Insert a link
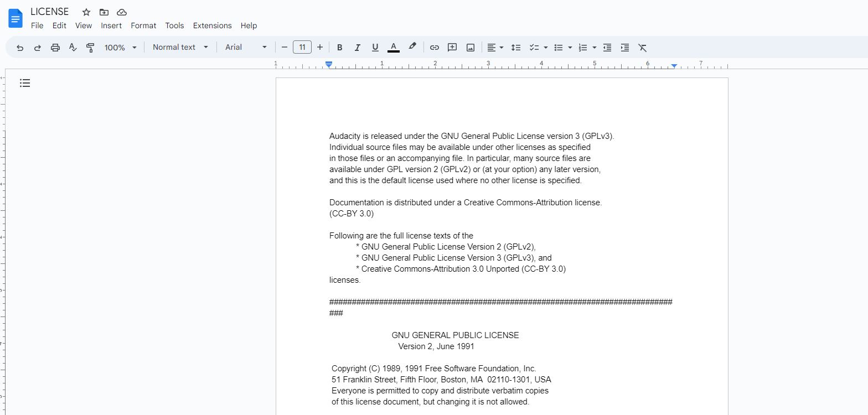Screen dimensions: 868x415 [435, 48]
